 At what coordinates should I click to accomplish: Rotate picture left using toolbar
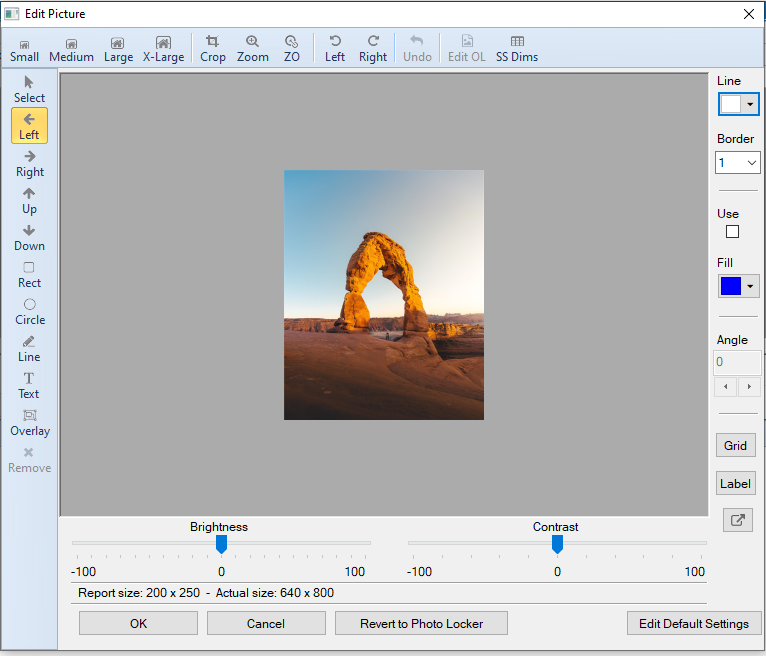[x=335, y=49]
